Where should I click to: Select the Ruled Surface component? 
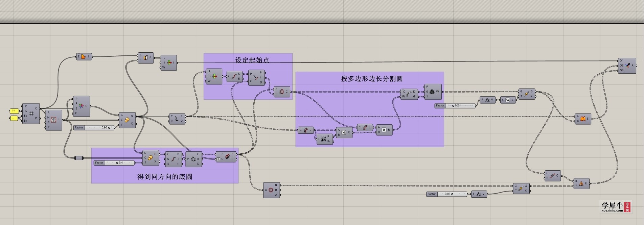[x=583, y=119]
